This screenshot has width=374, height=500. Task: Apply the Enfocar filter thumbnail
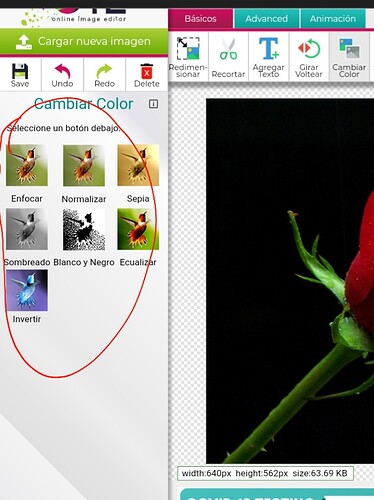pyautogui.click(x=27, y=165)
